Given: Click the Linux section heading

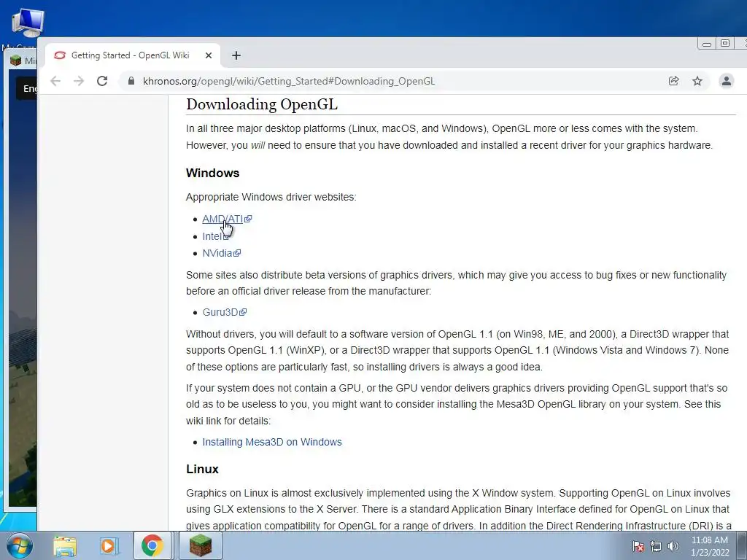Looking at the screenshot, I should pyautogui.click(x=202, y=469).
